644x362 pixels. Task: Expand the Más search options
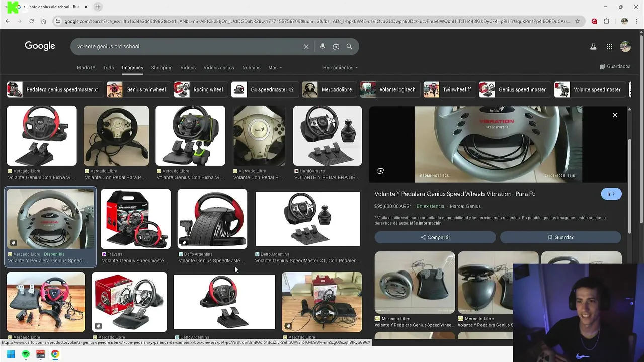[x=275, y=67]
